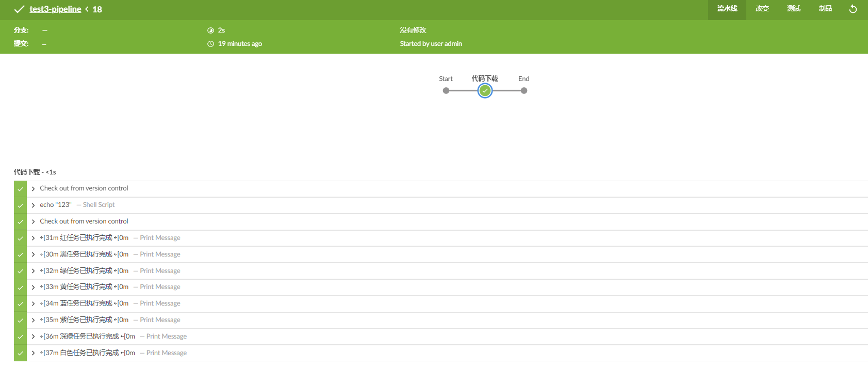The image size is (868, 384).
Task: Click the 19 minutes ago timestamp
Action: (240, 44)
